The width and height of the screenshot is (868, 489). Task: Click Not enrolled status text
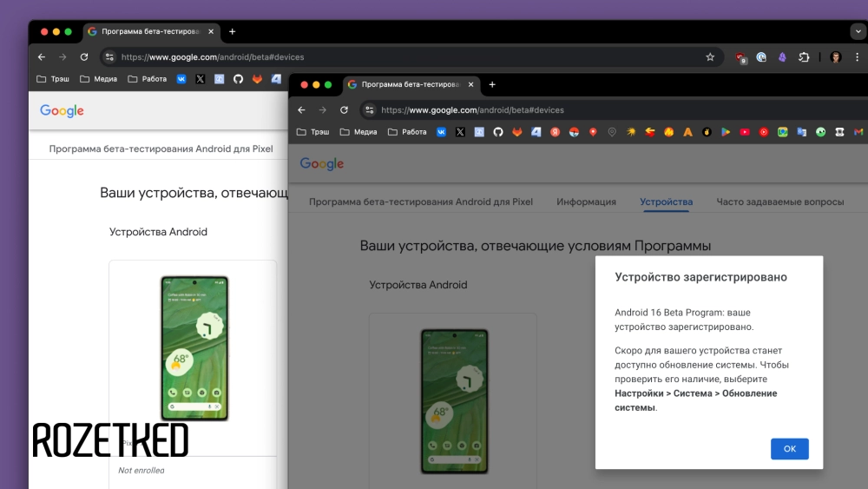pyautogui.click(x=141, y=470)
